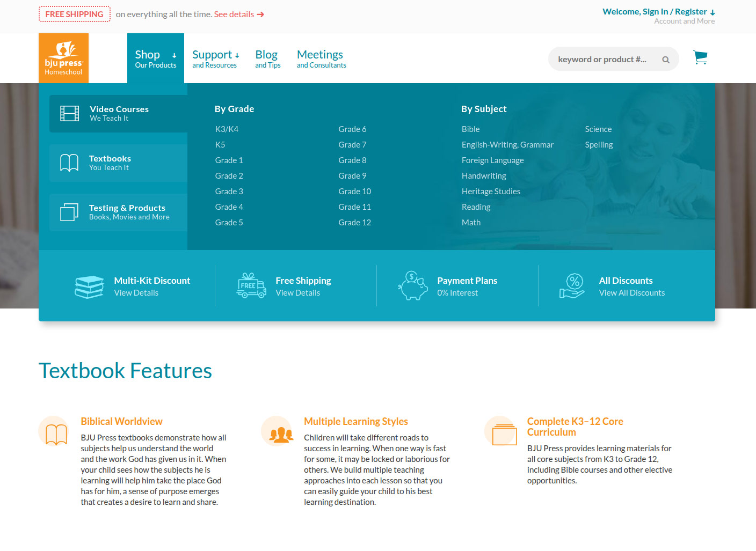Click the Video Courses film icon
Viewport: 756px width, 551px height.
click(x=69, y=114)
